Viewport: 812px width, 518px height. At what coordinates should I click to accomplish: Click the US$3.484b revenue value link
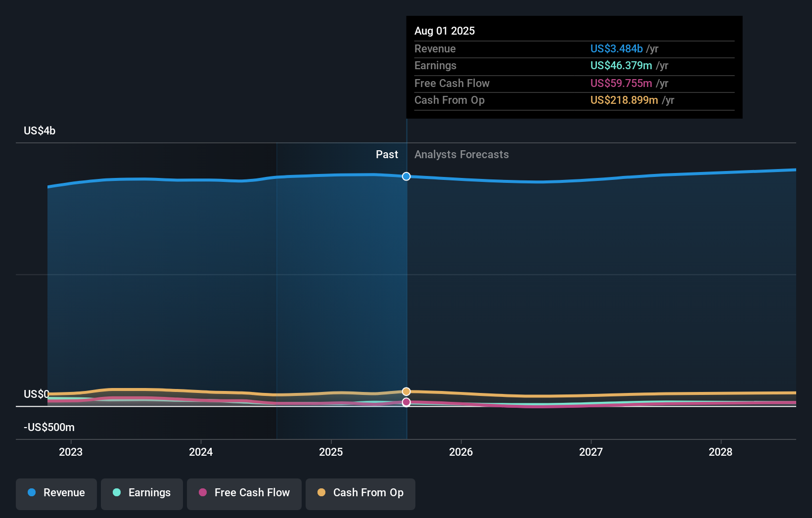(616, 48)
